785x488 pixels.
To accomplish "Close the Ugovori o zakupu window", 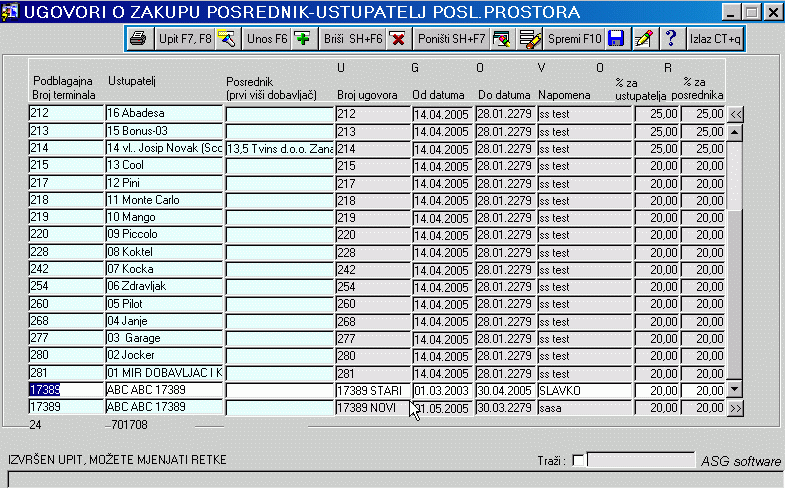I will 773,12.
